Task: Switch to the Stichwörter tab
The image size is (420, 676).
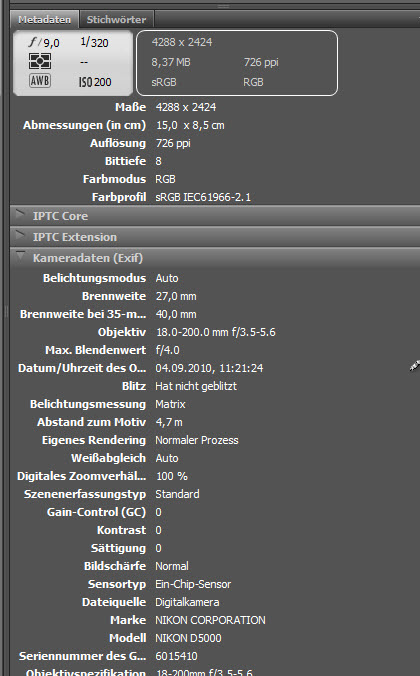Action: (x=116, y=19)
